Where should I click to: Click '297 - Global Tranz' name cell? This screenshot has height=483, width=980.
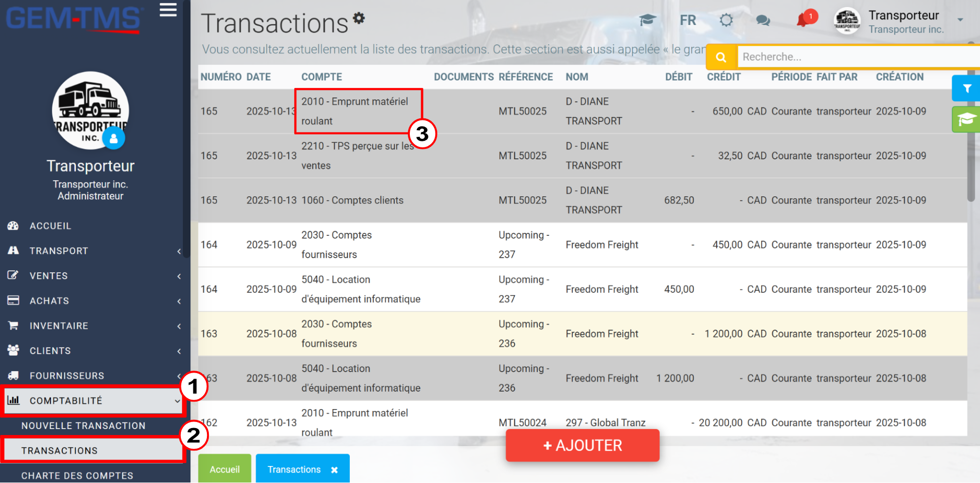click(x=605, y=423)
